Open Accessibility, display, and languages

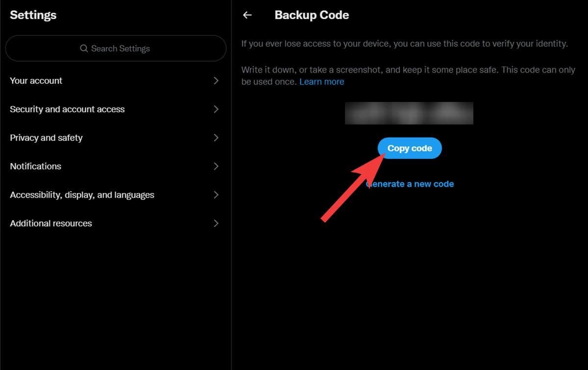point(82,195)
